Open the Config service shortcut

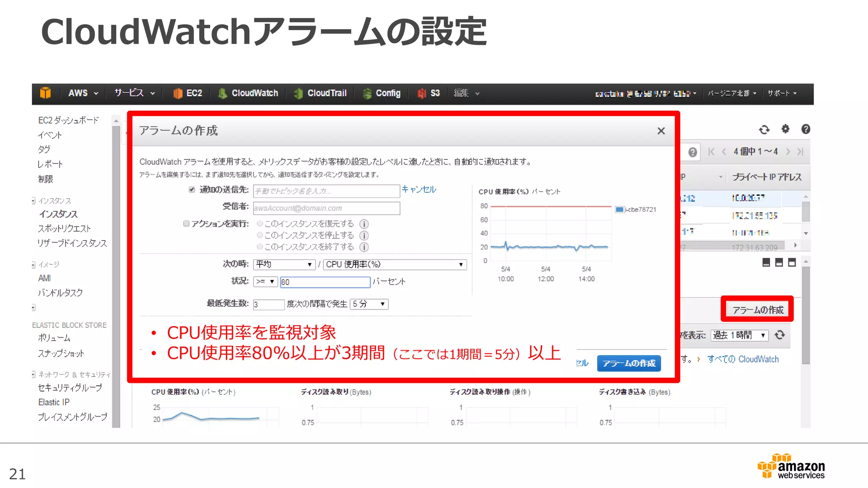(x=382, y=93)
